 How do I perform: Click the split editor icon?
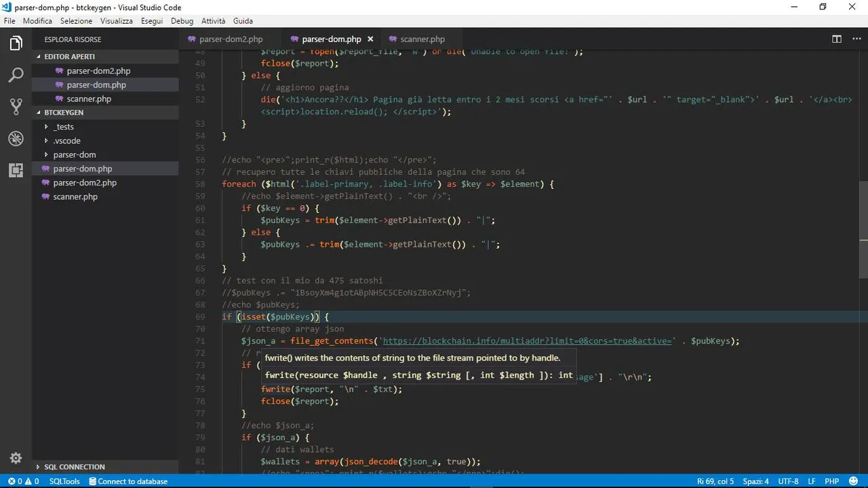[837, 39]
